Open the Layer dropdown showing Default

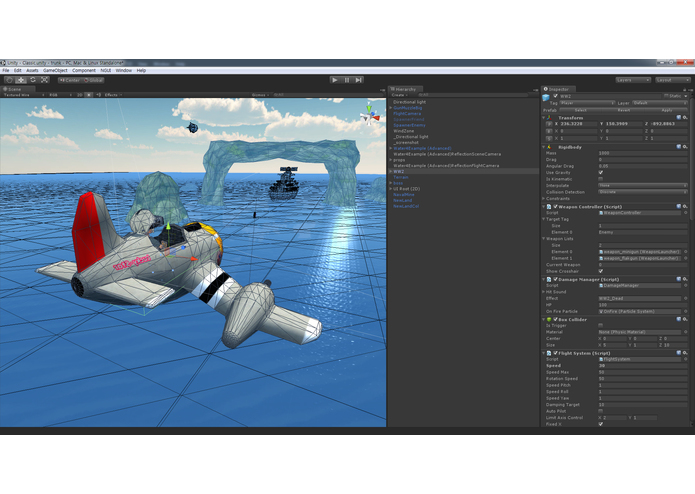pos(660,103)
